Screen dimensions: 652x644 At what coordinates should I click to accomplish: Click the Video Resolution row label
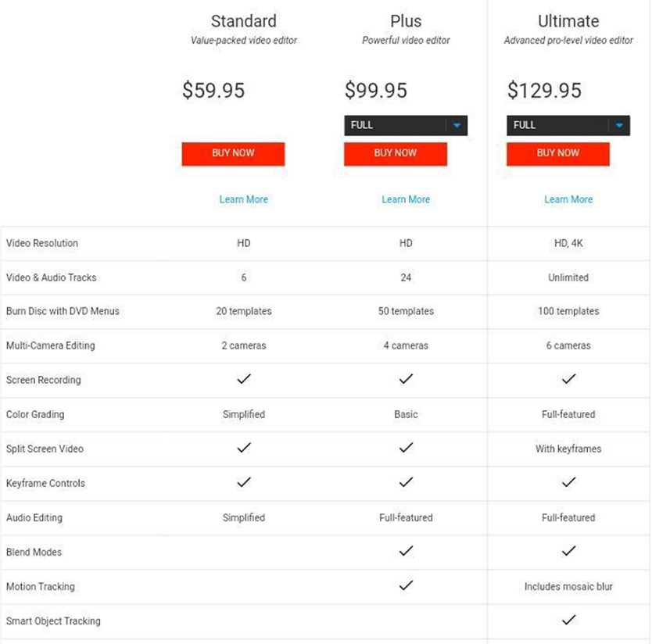click(x=42, y=243)
